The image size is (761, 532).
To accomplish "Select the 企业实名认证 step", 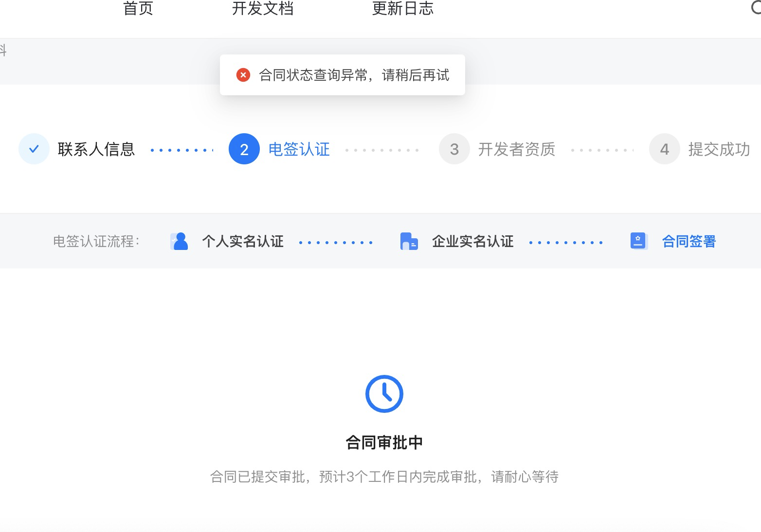I will tap(473, 241).
